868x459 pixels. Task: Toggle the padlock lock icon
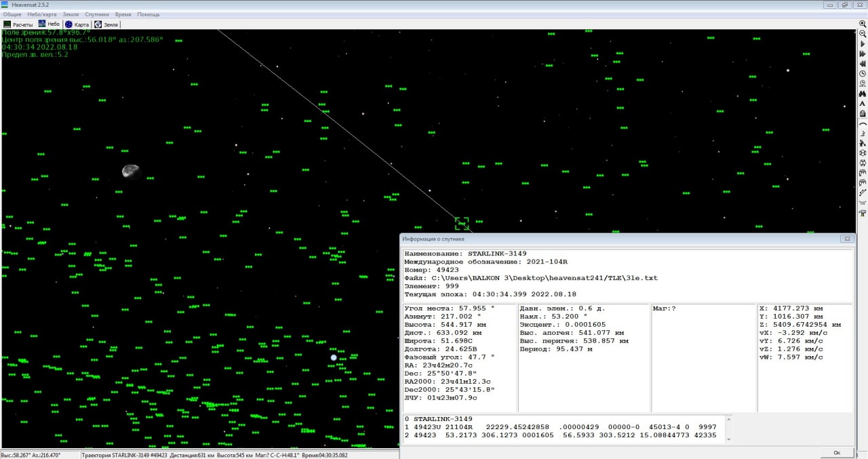tap(863, 113)
